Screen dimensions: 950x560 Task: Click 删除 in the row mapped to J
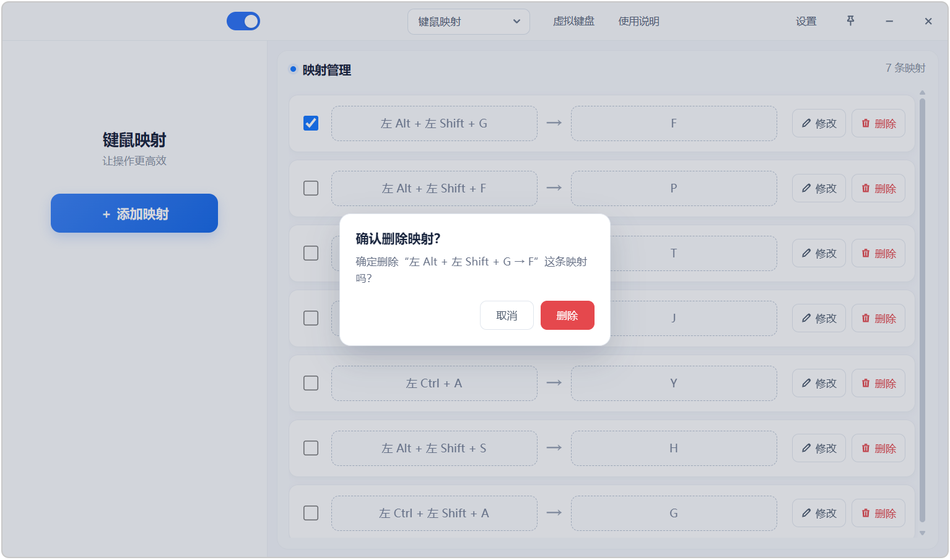pyautogui.click(x=878, y=318)
